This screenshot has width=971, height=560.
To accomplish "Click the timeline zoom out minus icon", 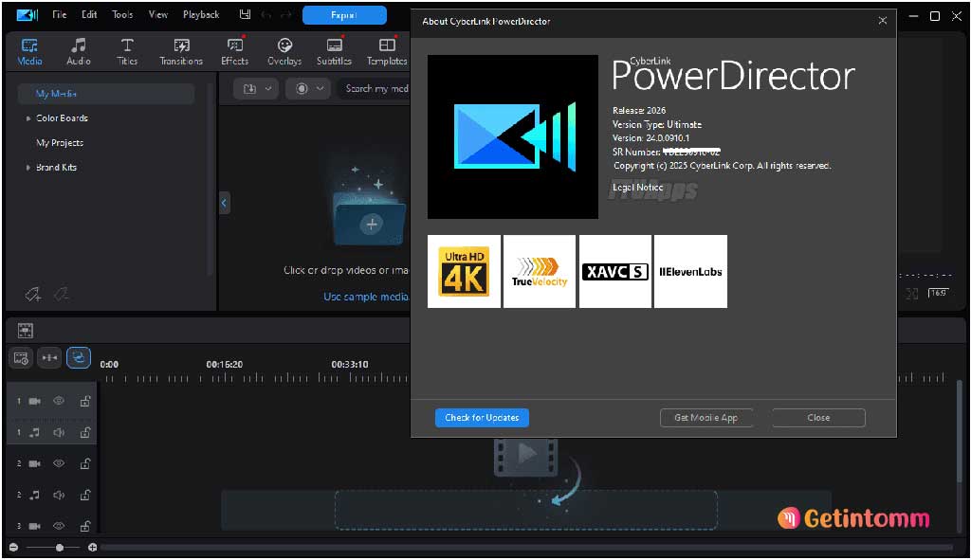I will click(13, 548).
